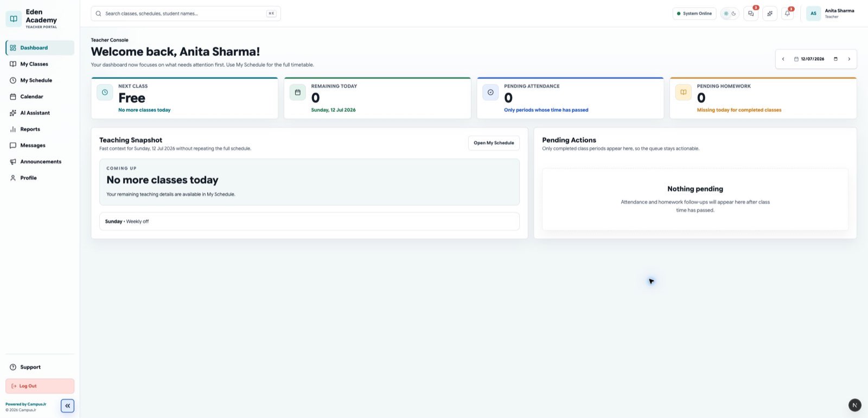Click the Remaining Today calendar icon
Screen dimensions: 868x418
click(x=297, y=92)
